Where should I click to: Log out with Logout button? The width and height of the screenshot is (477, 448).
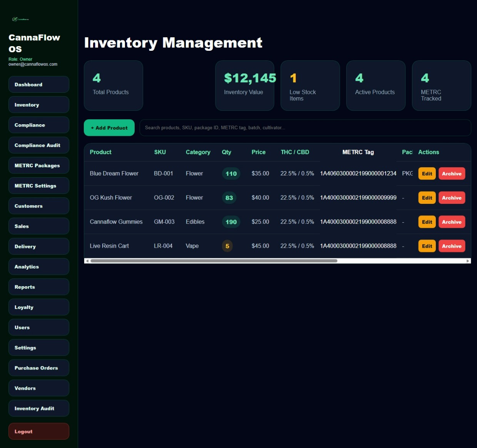click(x=39, y=431)
